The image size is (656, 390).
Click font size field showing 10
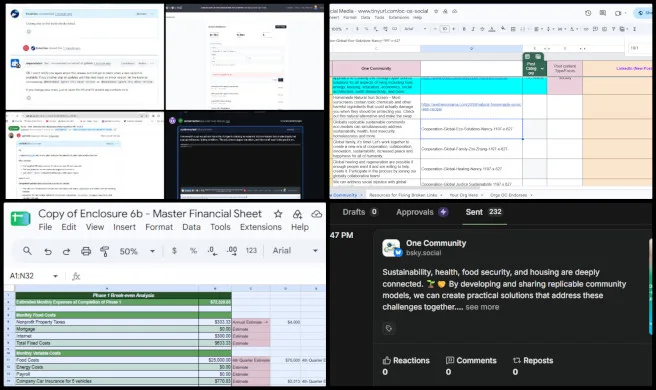[445, 29]
